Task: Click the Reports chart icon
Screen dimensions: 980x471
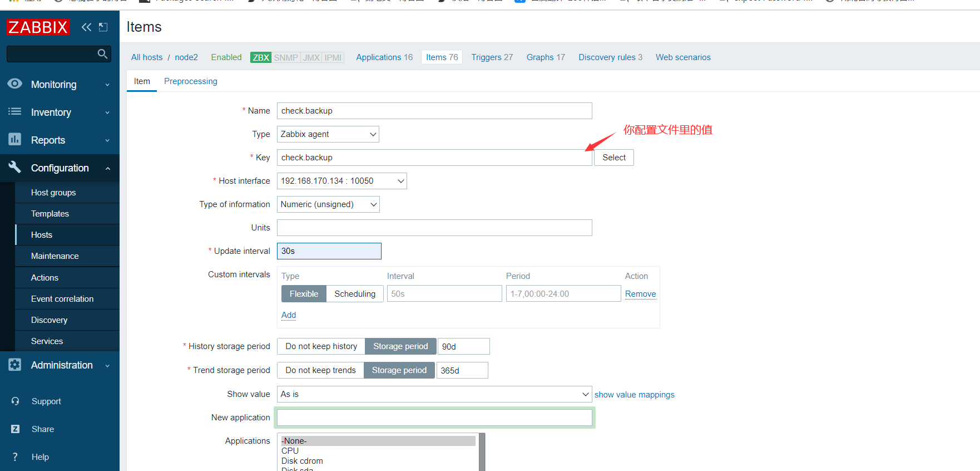Action: 15,139
